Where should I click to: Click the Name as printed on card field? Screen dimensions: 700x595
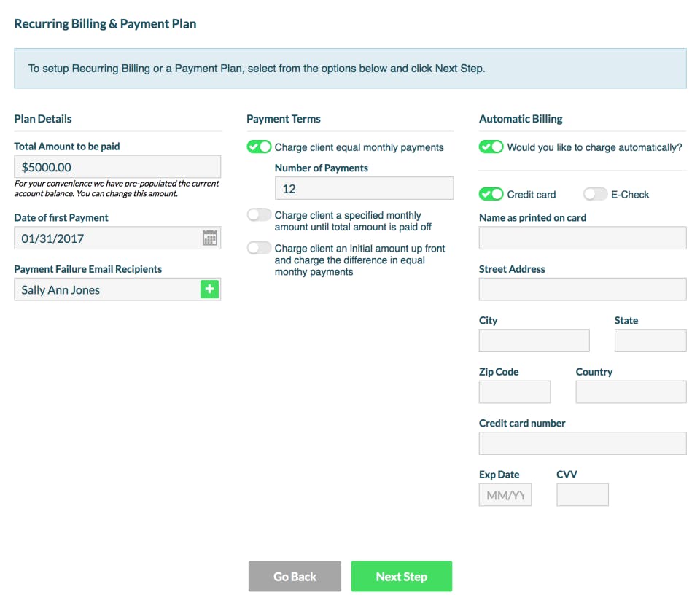(582, 238)
